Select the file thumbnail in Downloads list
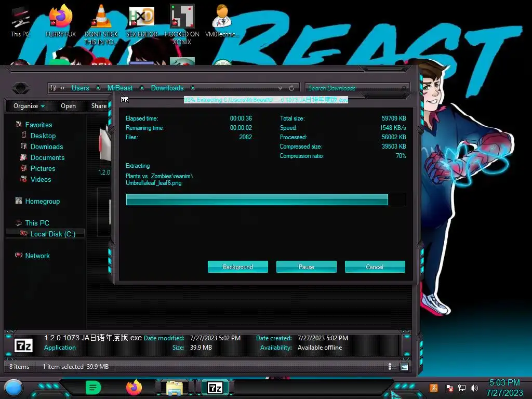The height and width of the screenshot is (399, 532). pos(105,144)
